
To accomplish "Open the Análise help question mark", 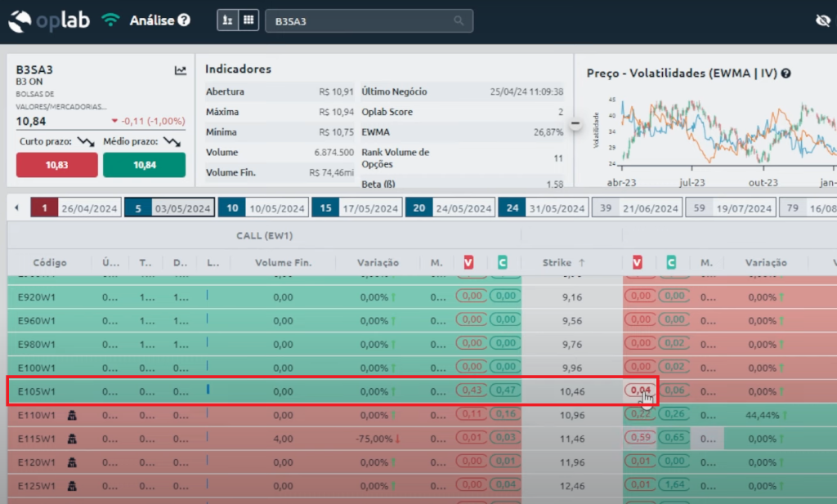I will (x=184, y=20).
